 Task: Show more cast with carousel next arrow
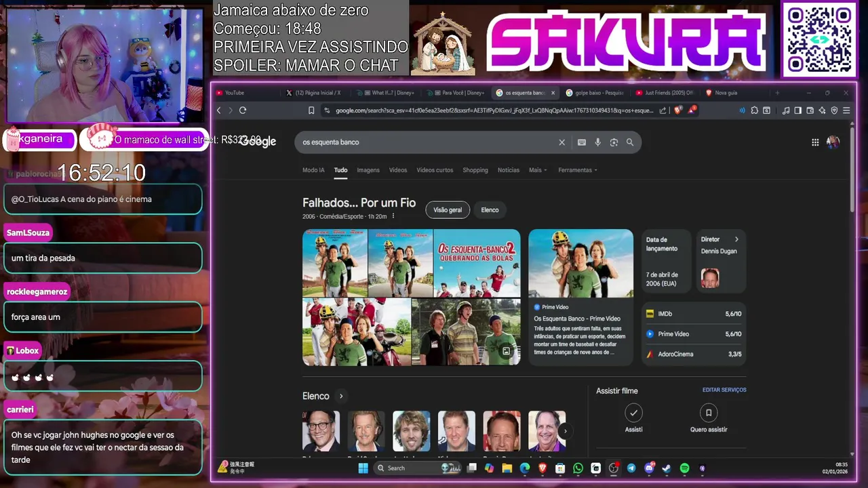coord(564,430)
